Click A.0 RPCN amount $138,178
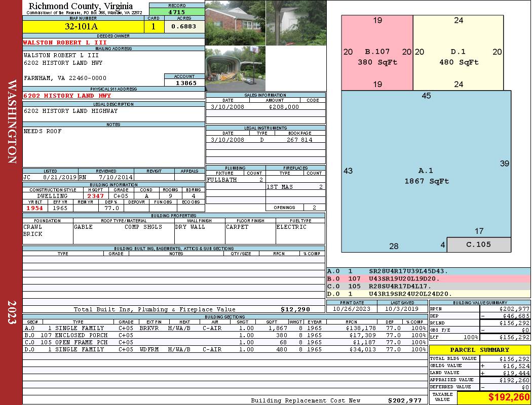The height and width of the screenshot is (405, 532). click(361, 328)
